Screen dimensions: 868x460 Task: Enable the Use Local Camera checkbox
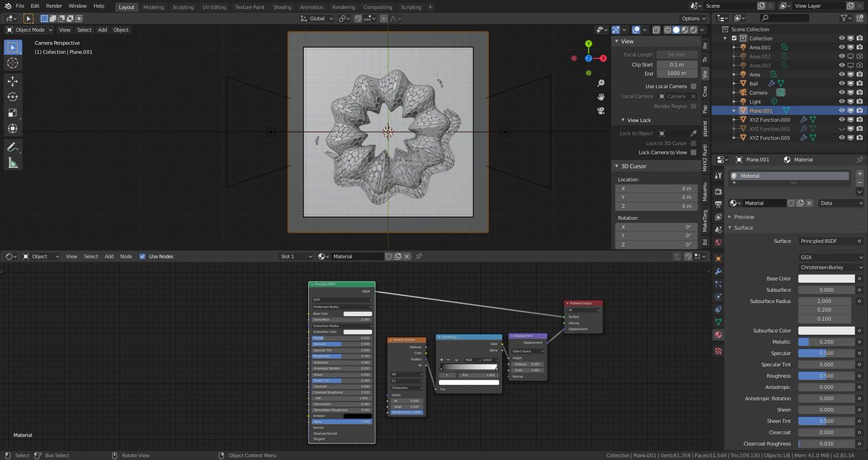(693, 86)
